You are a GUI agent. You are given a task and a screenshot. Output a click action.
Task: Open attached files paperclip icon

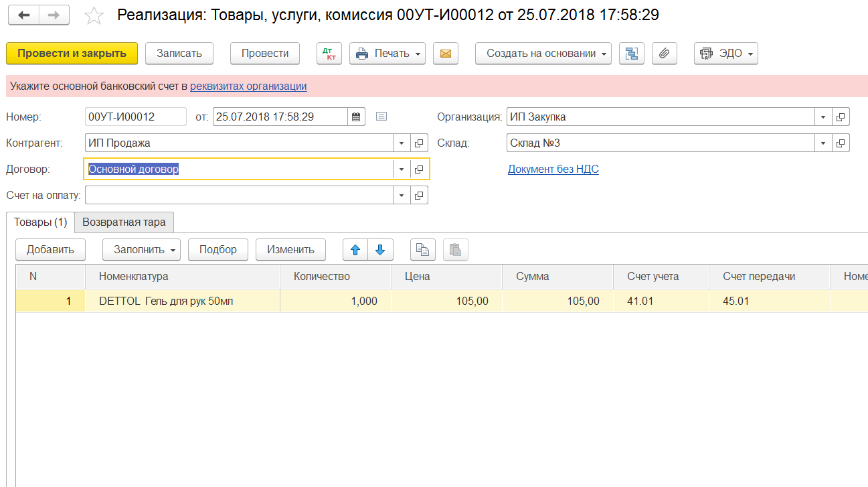(664, 54)
